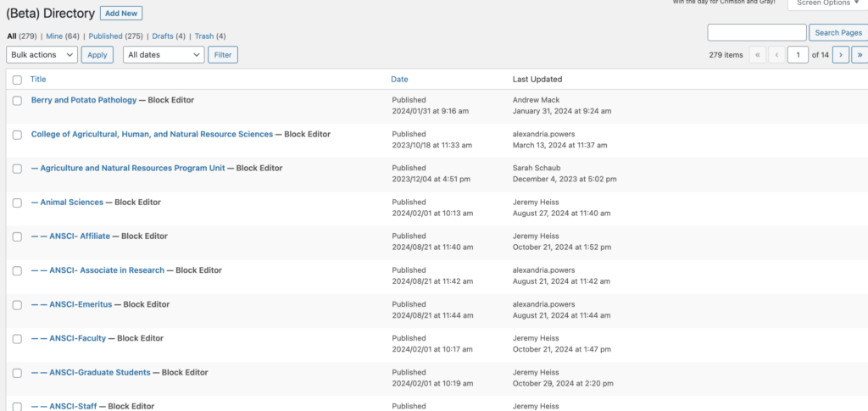This screenshot has height=411, width=868.
Task: Select Agriculture and Natural Resources Program Unit checkbox
Action: coord(17,169)
